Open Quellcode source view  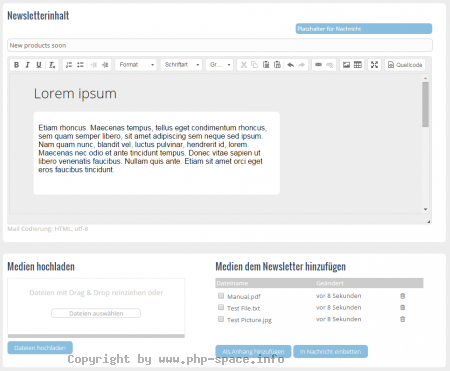point(405,65)
